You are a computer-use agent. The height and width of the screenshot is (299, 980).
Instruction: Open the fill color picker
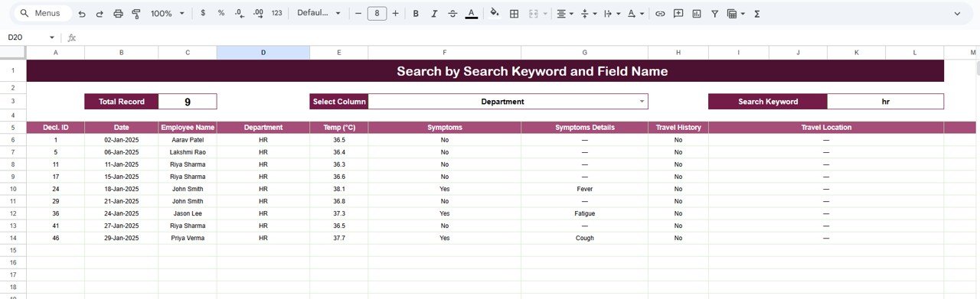[495, 14]
